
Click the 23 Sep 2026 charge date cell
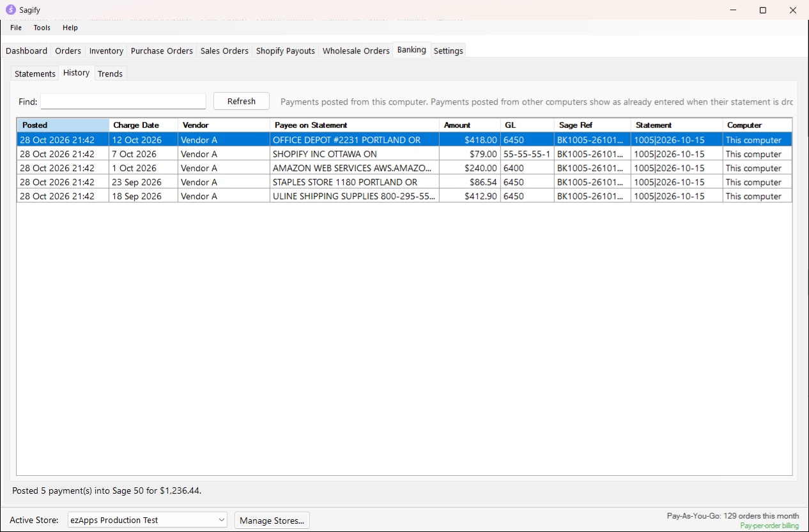144,182
